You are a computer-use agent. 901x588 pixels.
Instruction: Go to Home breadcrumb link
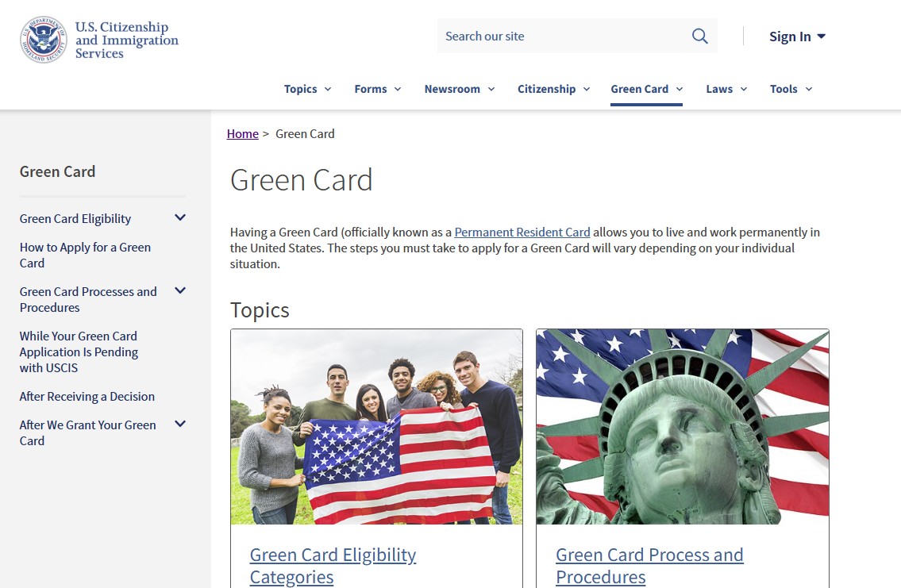click(x=242, y=134)
